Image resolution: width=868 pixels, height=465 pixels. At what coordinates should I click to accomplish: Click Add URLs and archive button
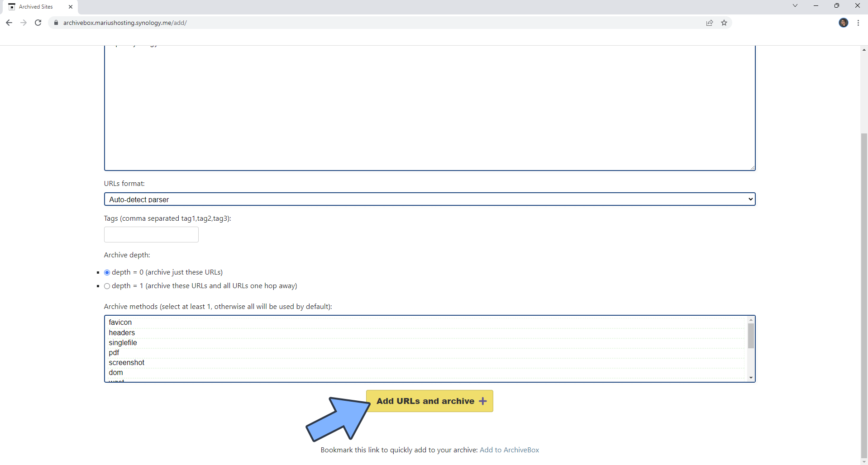[x=429, y=401]
